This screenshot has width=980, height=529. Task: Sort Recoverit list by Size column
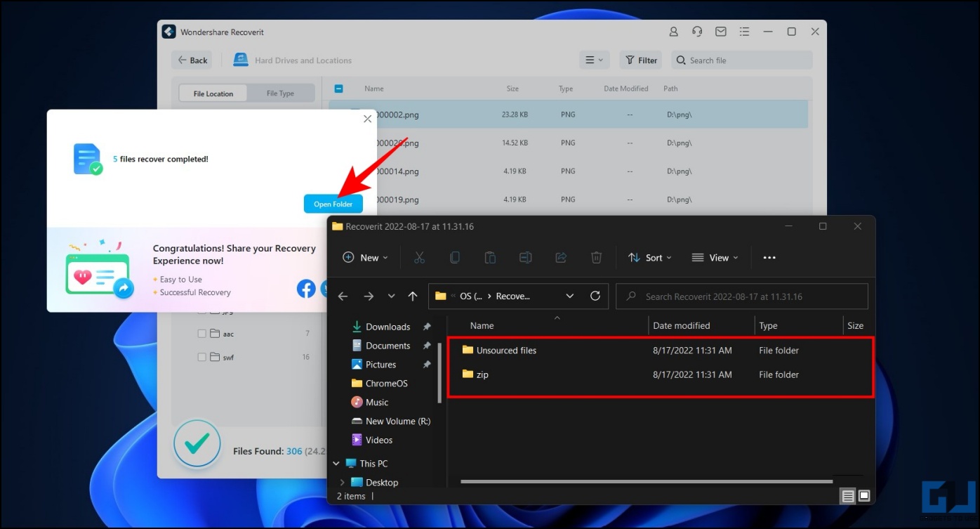pos(512,89)
